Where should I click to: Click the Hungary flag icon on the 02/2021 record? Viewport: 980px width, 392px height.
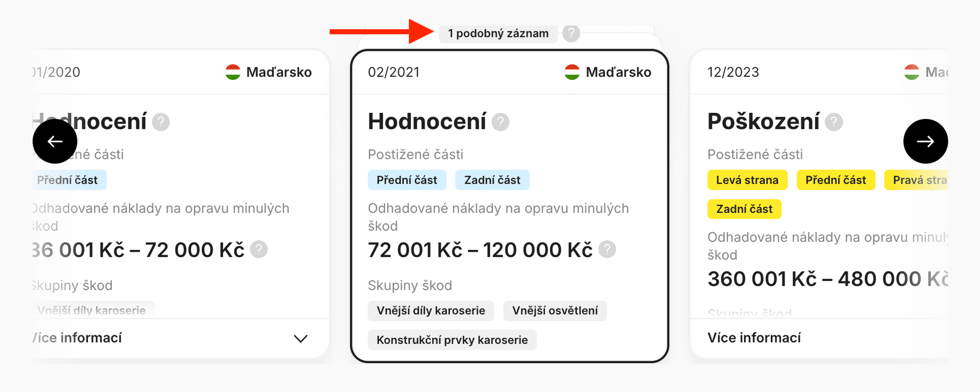pos(572,71)
